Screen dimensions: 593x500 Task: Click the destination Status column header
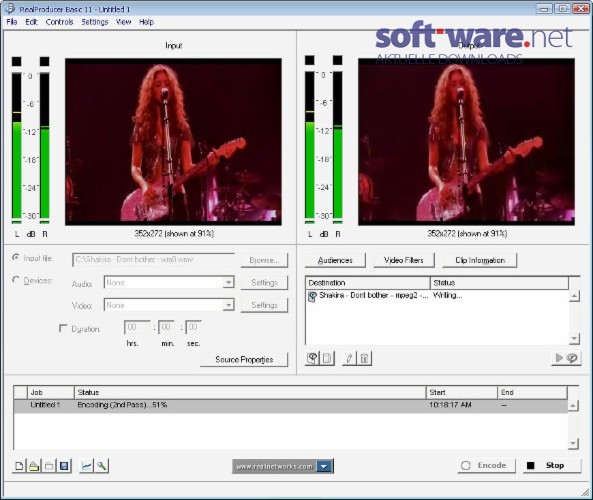499,283
